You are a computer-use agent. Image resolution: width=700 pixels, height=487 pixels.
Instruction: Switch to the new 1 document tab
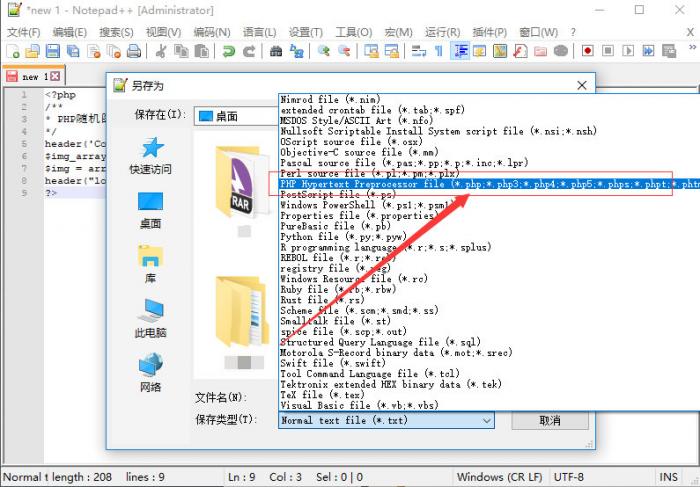tap(29, 76)
